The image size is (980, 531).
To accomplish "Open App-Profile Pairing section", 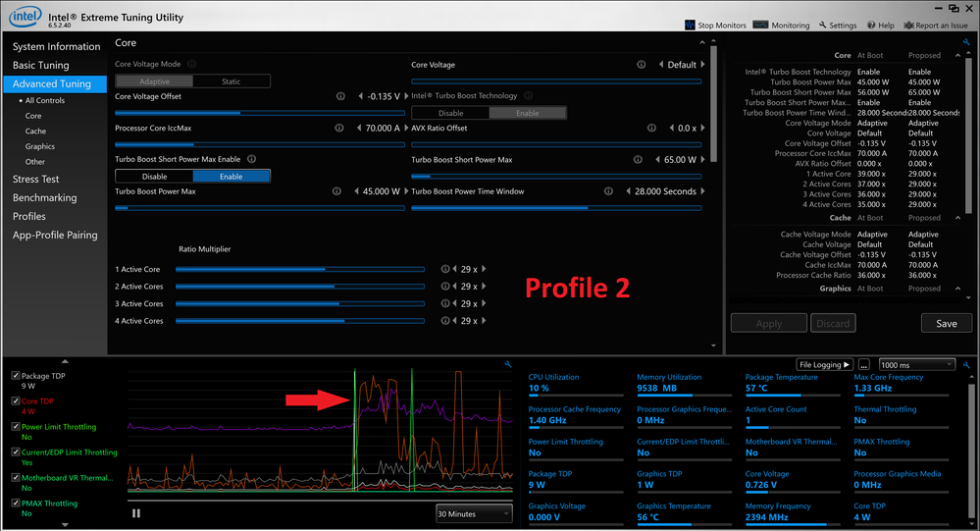I will (x=55, y=236).
